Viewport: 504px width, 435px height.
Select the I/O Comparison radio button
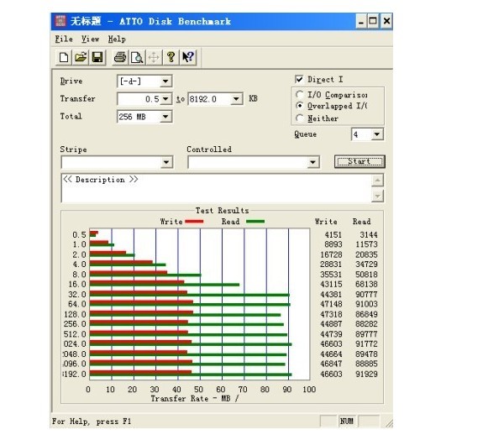[x=300, y=95]
